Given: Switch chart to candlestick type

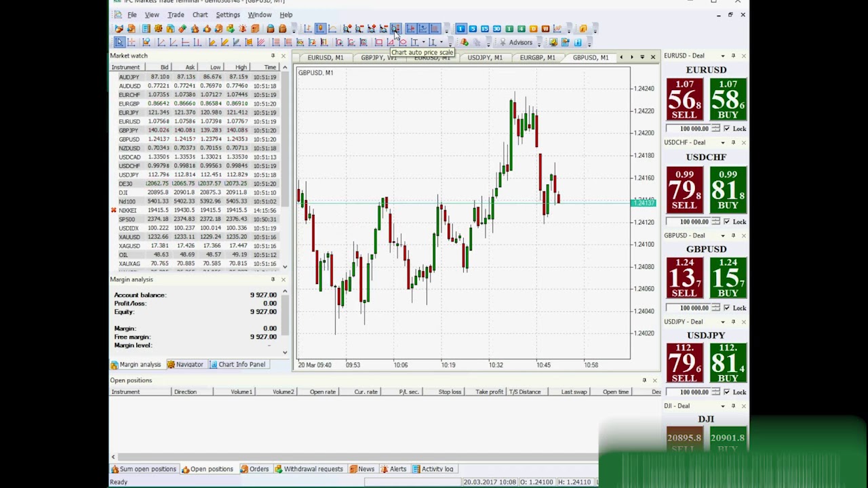Looking at the screenshot, I should tap(321, 28).
